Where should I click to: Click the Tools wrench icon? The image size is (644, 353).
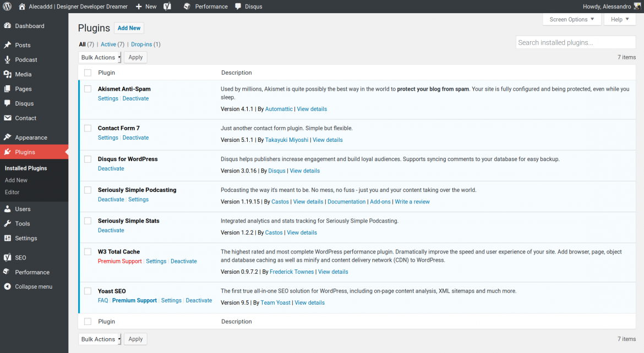(x=7, y=224)
